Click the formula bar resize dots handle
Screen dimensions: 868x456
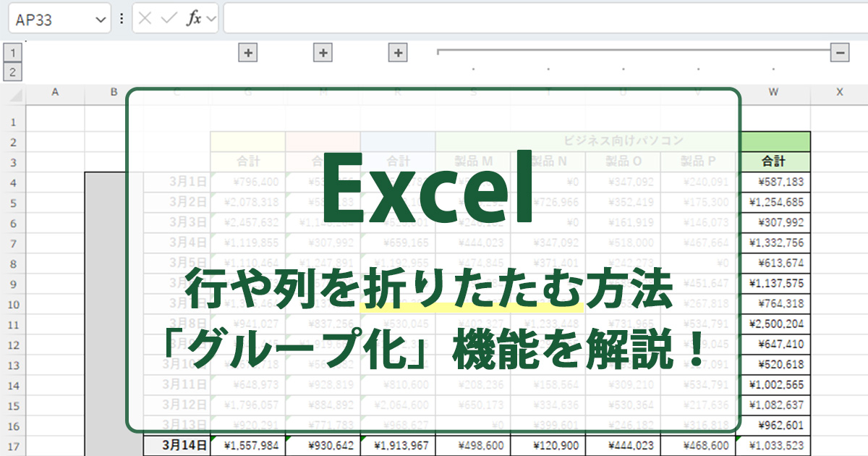click(122, 20)
